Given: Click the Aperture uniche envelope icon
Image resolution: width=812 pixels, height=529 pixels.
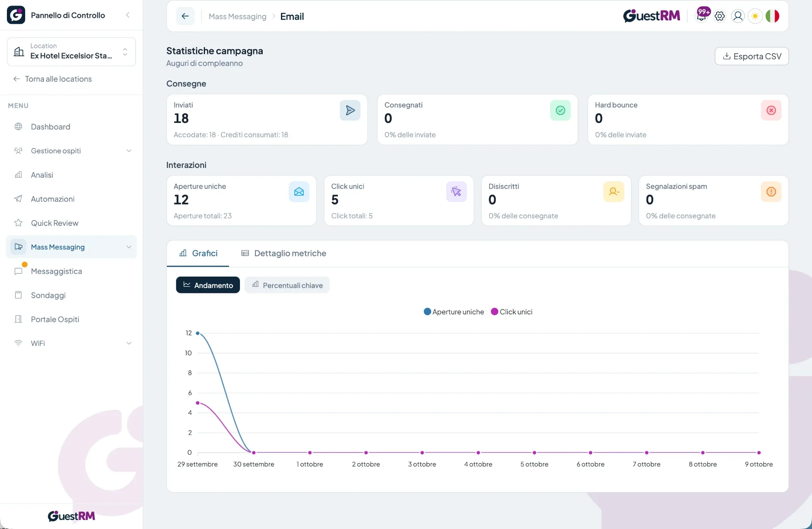Looking at the screenshot, I should click(299, 192).
